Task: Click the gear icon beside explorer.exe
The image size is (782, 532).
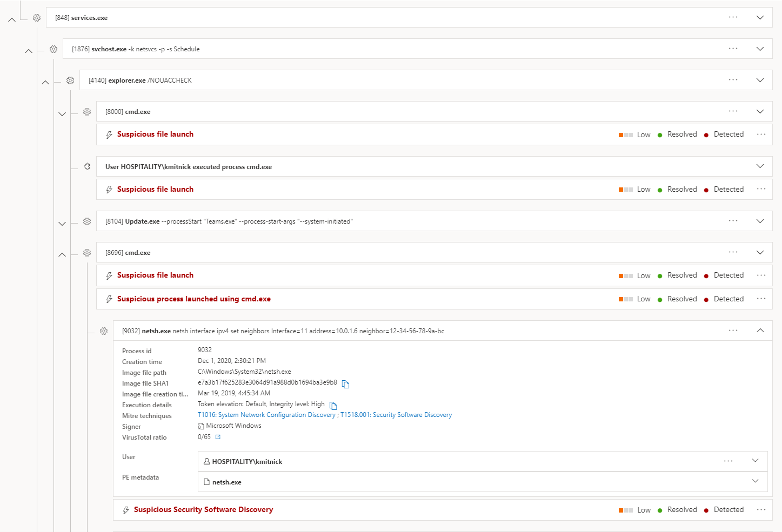Action: coord(70,80)
